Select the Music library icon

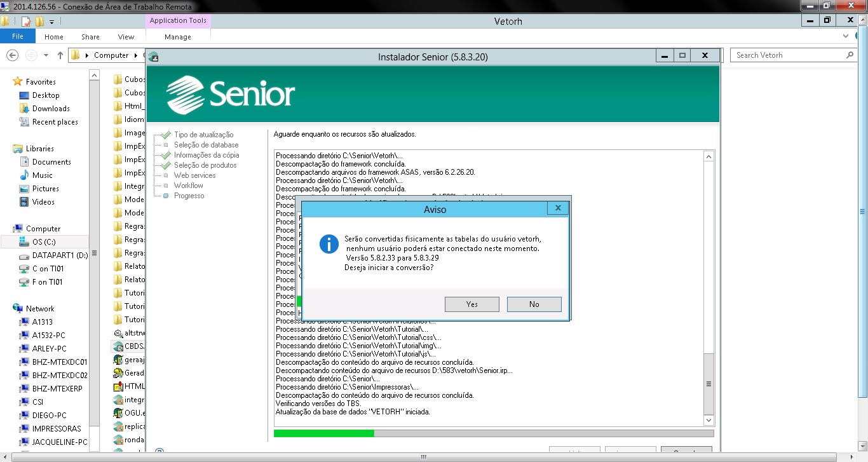(24, 175)
